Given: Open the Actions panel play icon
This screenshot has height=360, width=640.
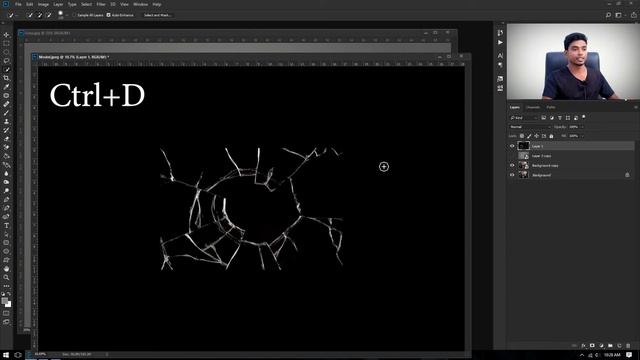Looking at the screenshot, I should 500,42.
